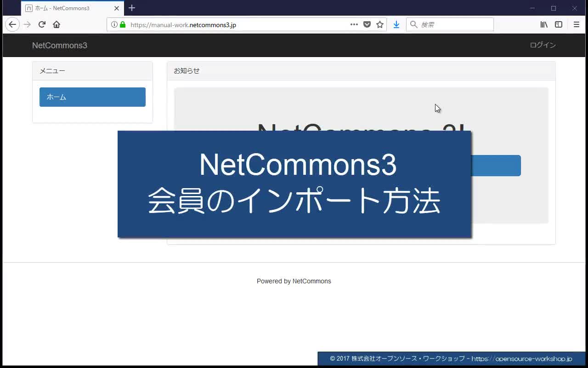Show site information icon in address bar
The width and height of the screenshot is (588, 368).
(114, 24)
